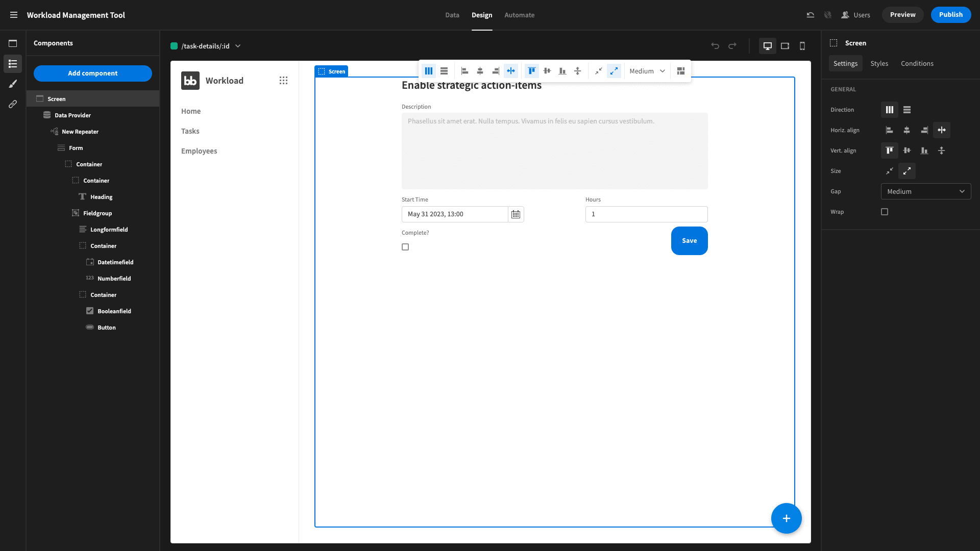Screen dimensions: 980x551
Task: Click the Save button in form
Action: click(x=690, y=241)
